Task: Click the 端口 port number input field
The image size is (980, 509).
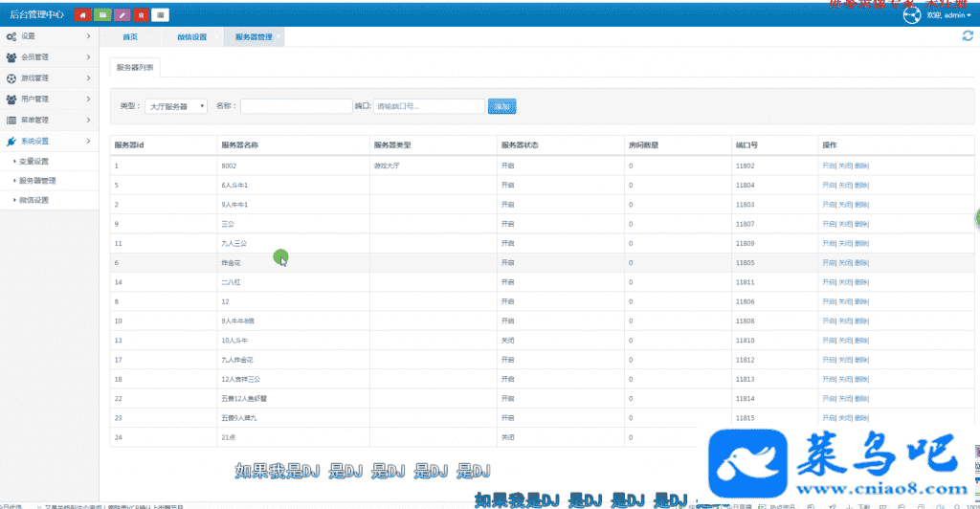Action: pos(428,106)
